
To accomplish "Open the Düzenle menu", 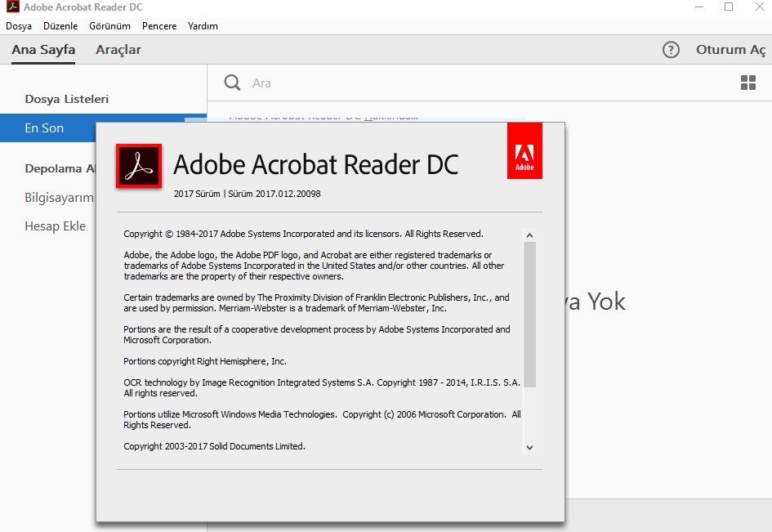I will point(60,26).
